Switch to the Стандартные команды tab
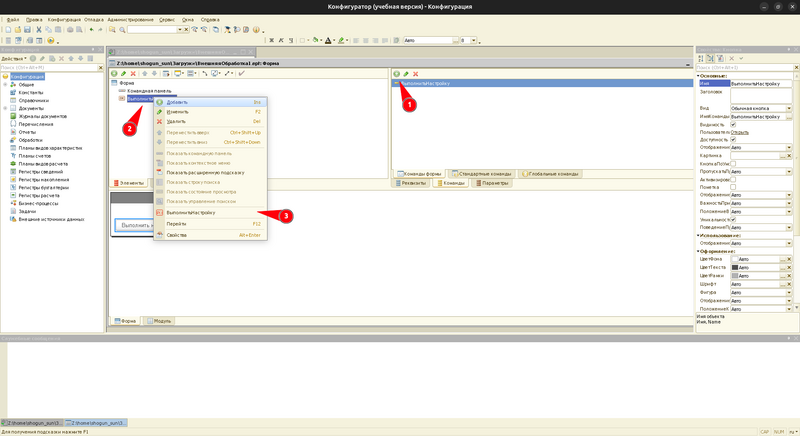This screenshot has height=436, width=800. click(481, 174)
